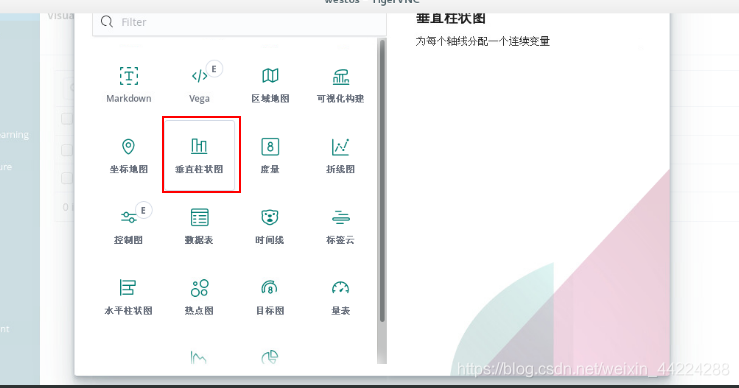The height and width of the screenshot is (388, 739).
Task: Select the 折线图 line chart
Action: pyautogui.click(x=340, y=156)
